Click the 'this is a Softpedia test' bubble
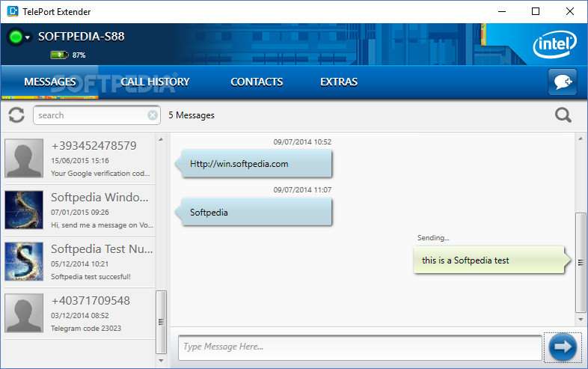The image size is (588, 369). click(492, 260)
